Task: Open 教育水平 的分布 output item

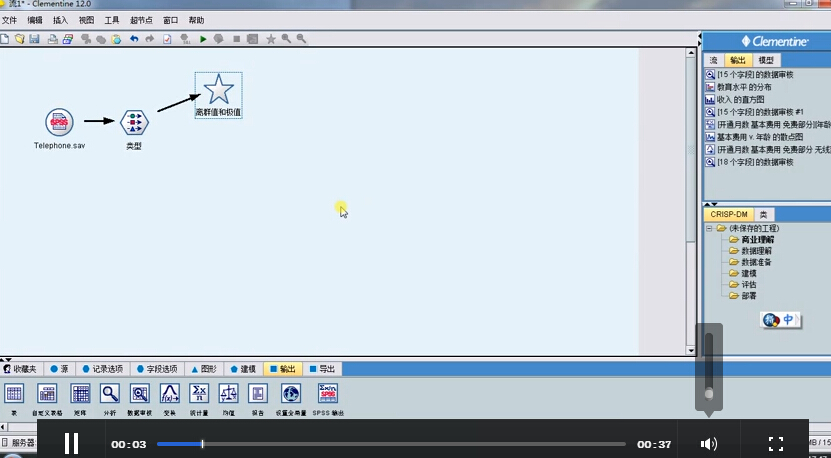Action: (x=746, y=87)
